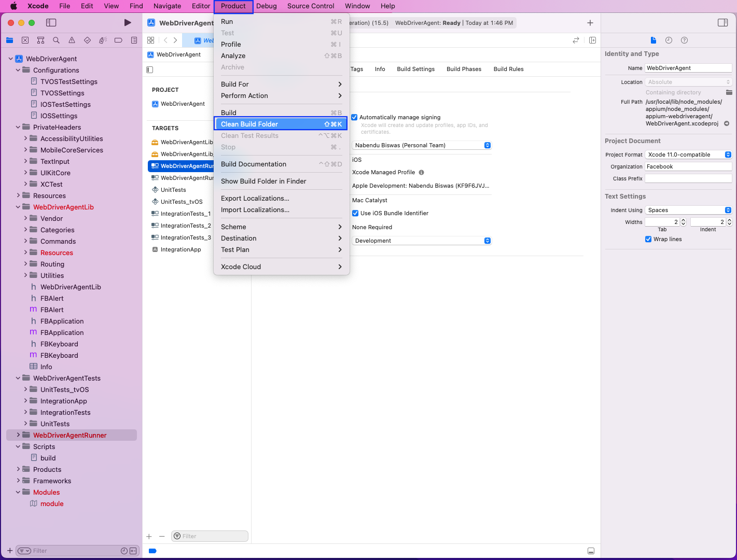
Task: Run the scheme with the play button
Action: click(x=128, y=23)
